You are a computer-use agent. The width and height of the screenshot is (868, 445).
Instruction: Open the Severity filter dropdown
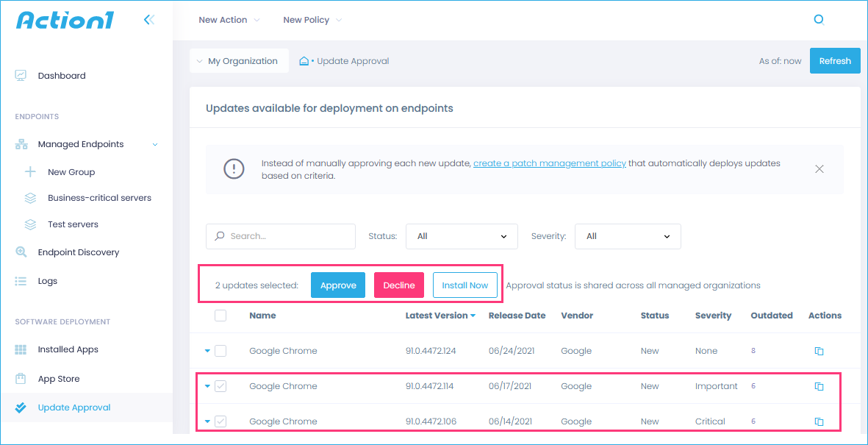(x=627, y=236)
